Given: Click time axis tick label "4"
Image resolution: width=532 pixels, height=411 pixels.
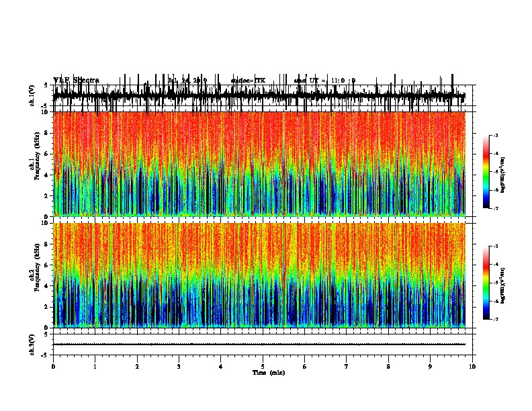Looking at the screenshot, I should click(x=220, y=367).
